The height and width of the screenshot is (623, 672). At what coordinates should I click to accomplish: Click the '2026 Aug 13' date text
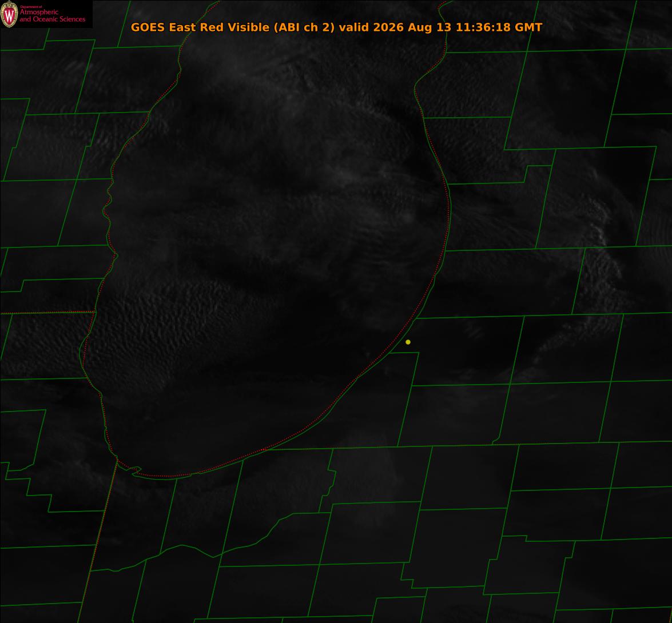[x=412, y=27]
